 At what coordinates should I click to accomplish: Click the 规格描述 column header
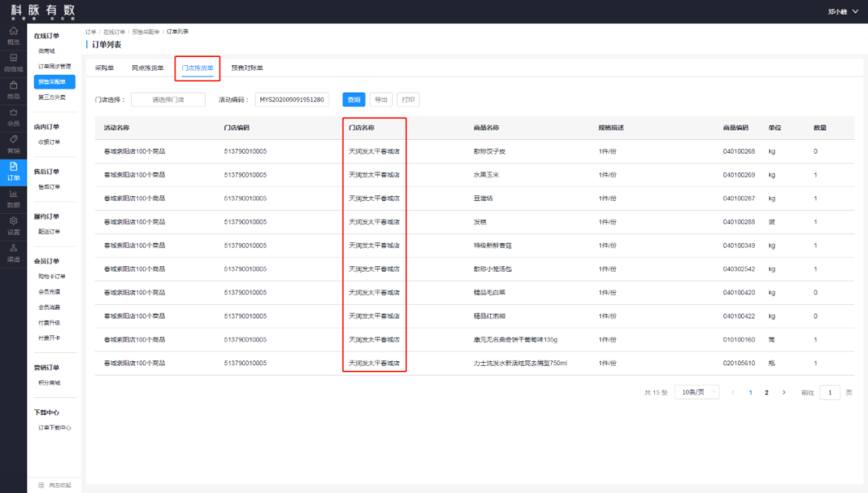611,127
